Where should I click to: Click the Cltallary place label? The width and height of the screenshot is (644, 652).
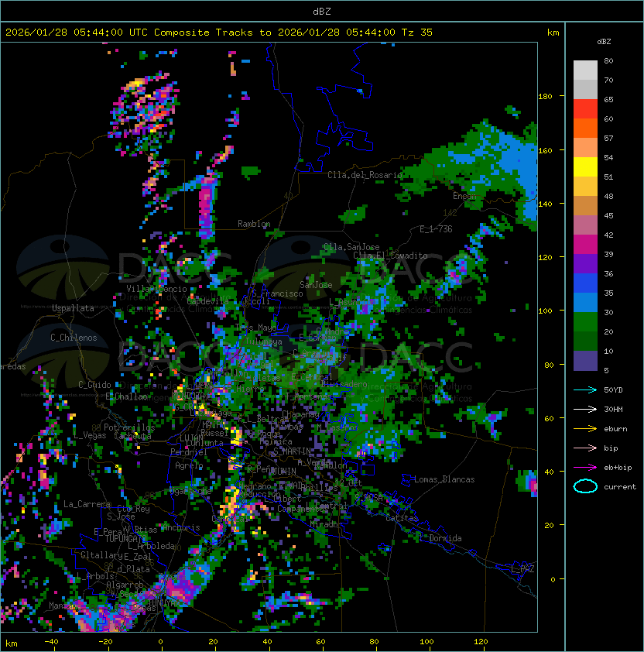[x=101, y=555]
